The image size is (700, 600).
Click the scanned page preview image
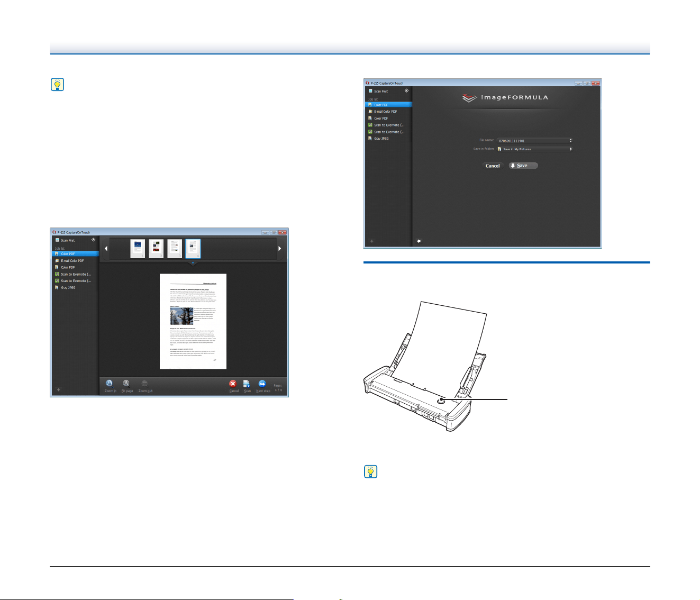click(193, 321)
